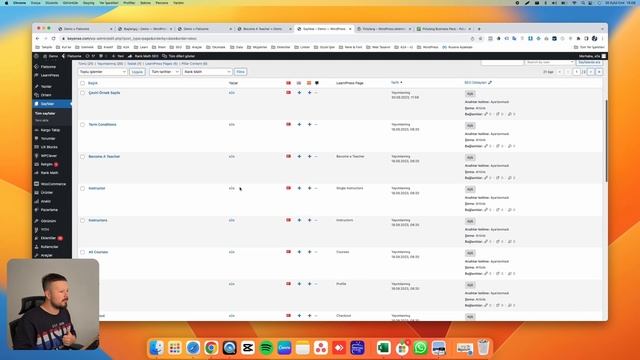Screen dimensions: 640x360
Task: Open the Flatsome sidebar menu item
Action: click(48, 67)
